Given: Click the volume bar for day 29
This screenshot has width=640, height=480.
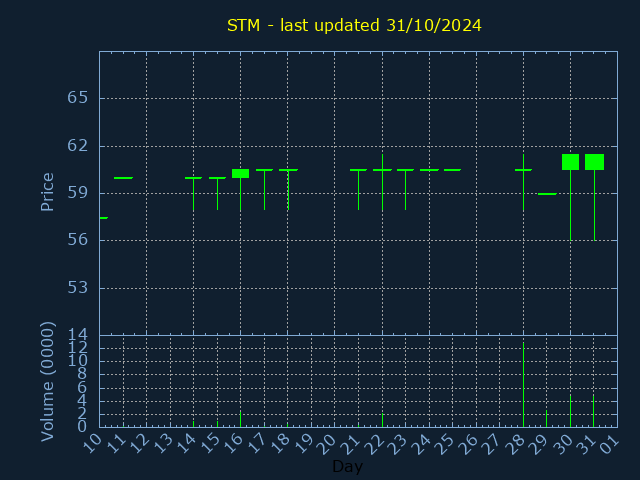Looking at the screenshot, I should click(x=547, y=419).
